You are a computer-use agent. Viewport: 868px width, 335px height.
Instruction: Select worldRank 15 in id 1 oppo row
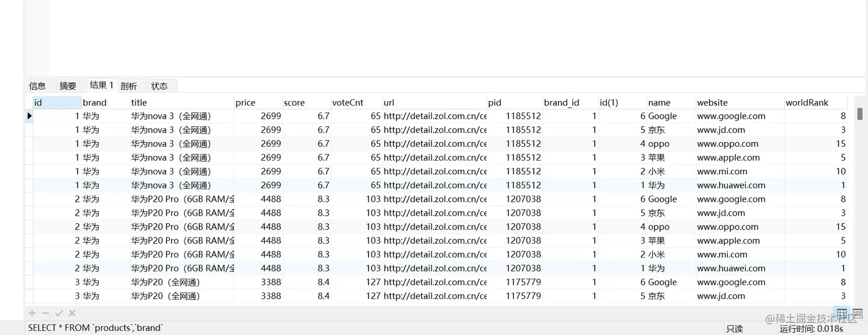click(x=816, y=143)
